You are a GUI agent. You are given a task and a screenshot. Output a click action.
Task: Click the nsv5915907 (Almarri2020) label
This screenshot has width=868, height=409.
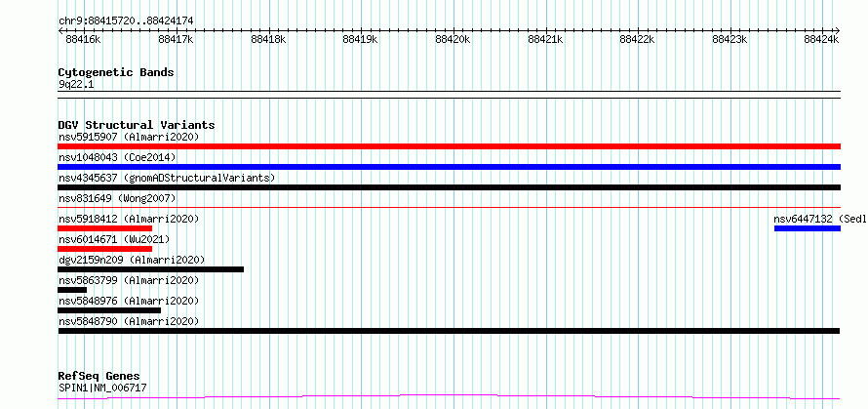[x=129, y=137]
